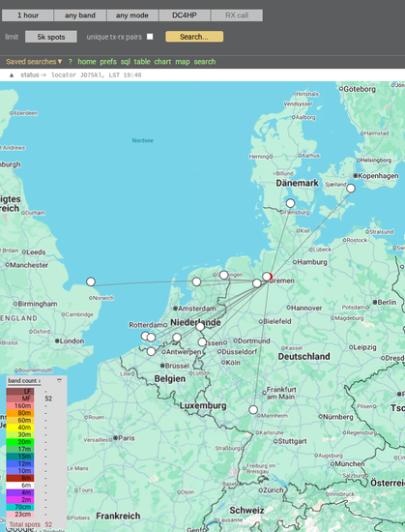Click the Total spots 52 text

pyautogui.click(x=31, y=524)
